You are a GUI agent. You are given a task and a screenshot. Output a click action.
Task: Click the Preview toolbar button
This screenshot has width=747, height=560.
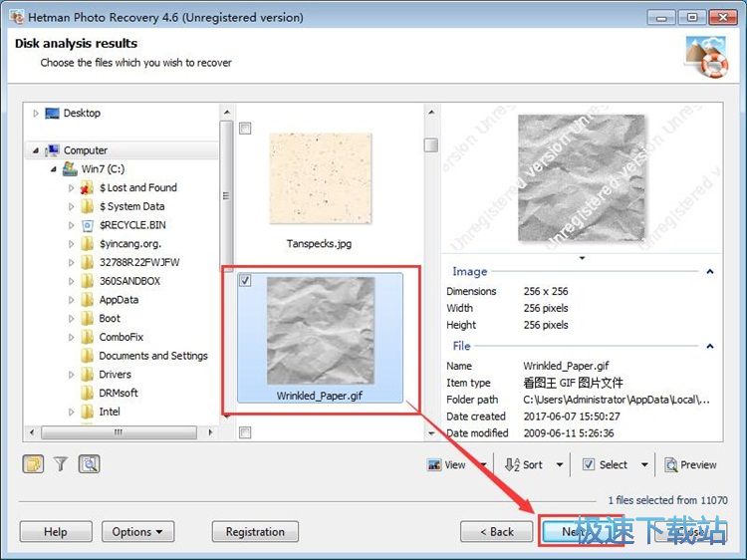[690, 464]
